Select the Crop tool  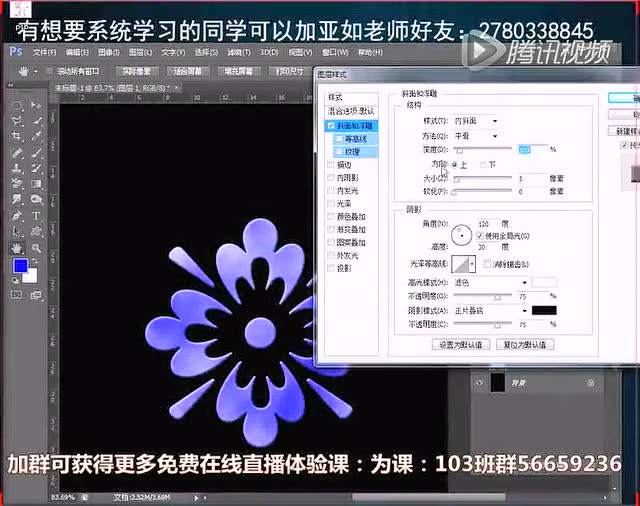click(x=16, y=136)
